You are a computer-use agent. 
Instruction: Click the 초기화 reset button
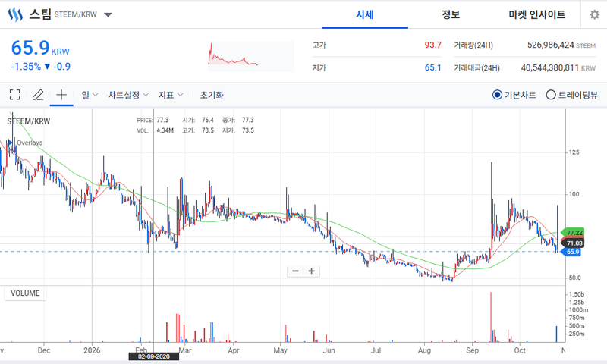pyautogui.click(x=212, y=95)
